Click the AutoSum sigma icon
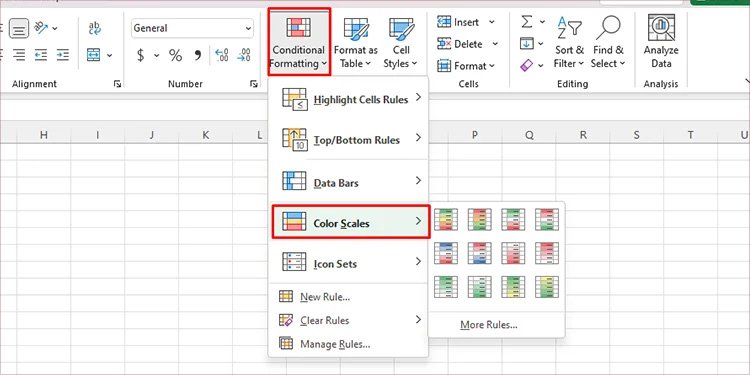This screenshot has width=750, height=375. click(527, 22)
